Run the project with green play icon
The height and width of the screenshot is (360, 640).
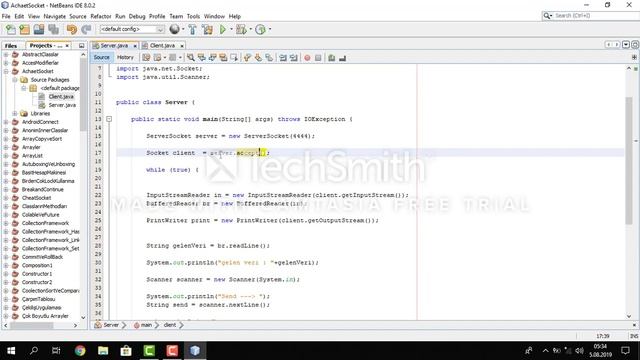(223, 29)
